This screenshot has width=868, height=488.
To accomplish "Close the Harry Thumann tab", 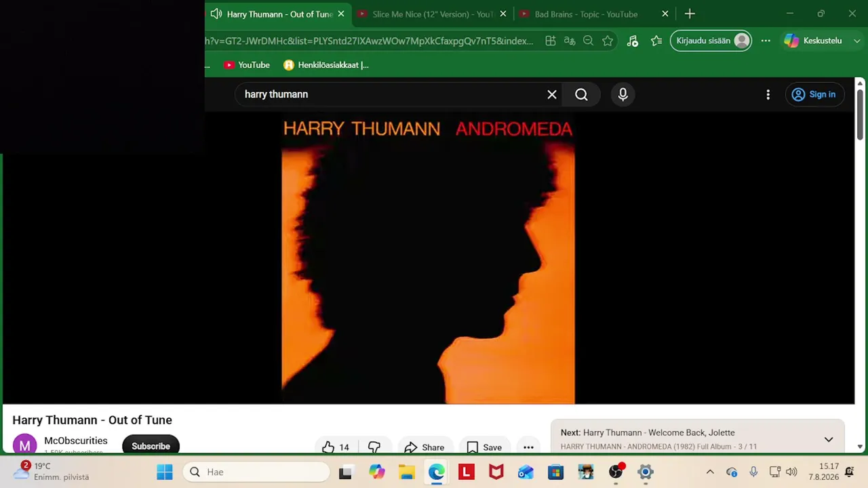I will coord(341,14).
